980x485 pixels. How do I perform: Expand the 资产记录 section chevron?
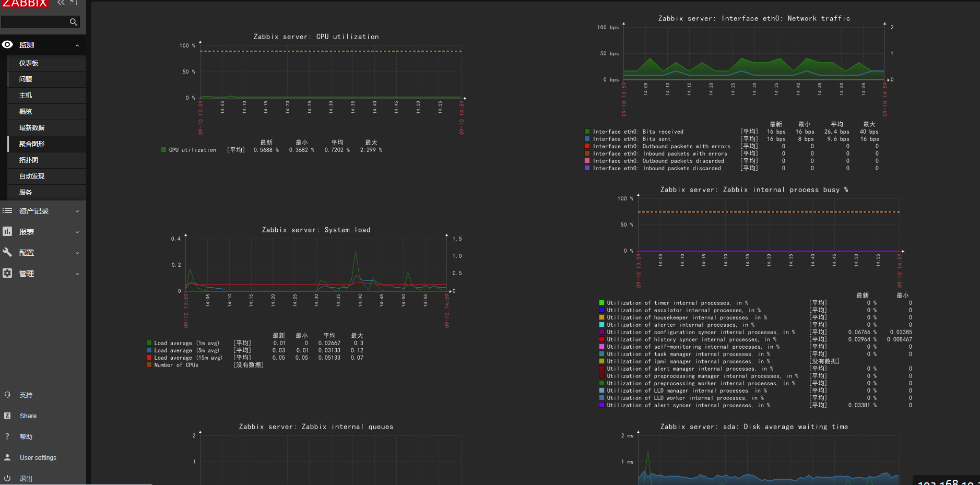77,211
